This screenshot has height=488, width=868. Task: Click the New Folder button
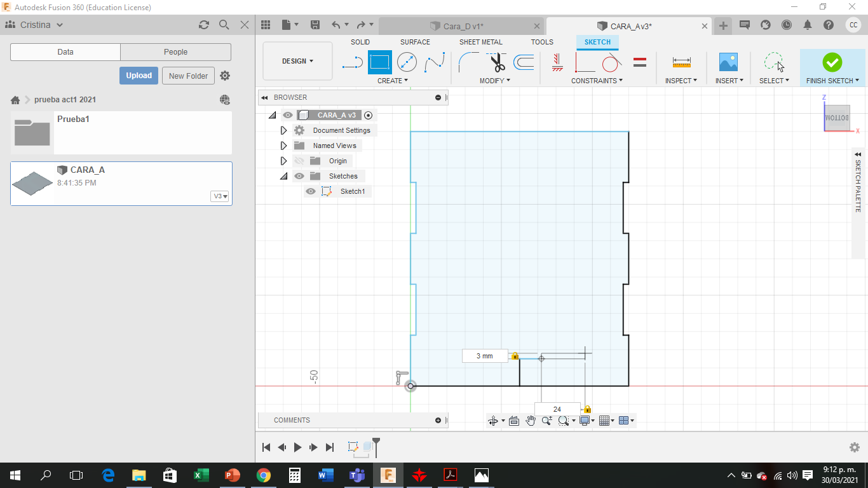(188, 76)
